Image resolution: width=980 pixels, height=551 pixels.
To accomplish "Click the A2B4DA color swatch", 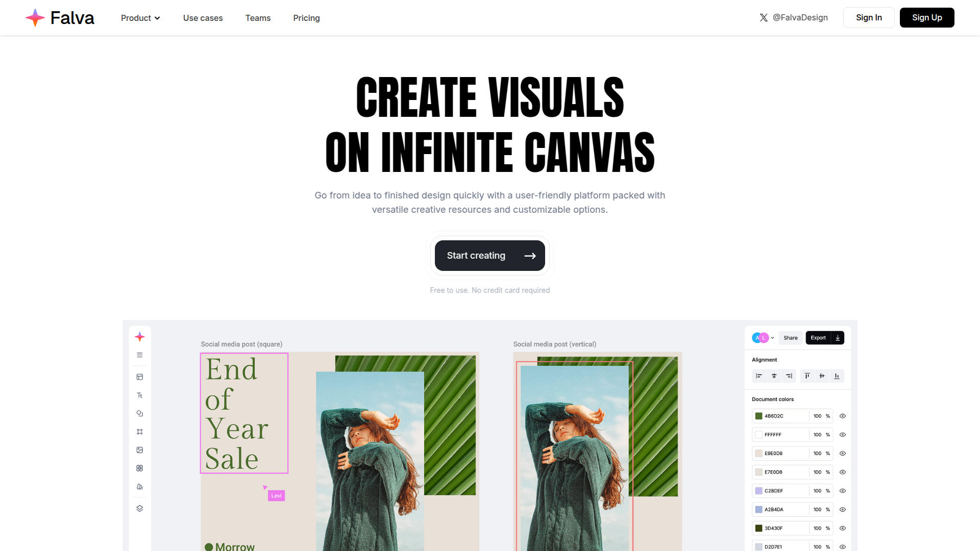I will click(x=759, y=510).
